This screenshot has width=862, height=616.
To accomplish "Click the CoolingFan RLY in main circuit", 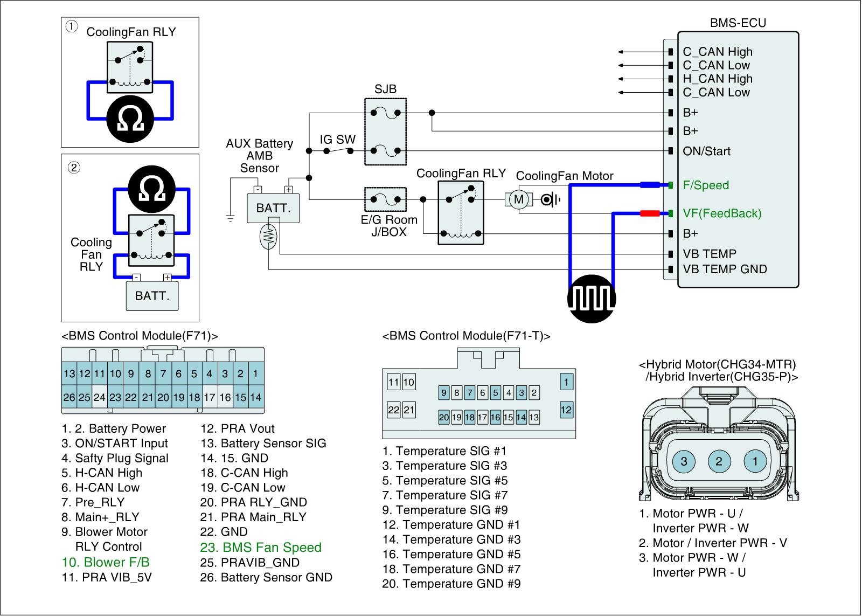I will (x=460, y=213).
